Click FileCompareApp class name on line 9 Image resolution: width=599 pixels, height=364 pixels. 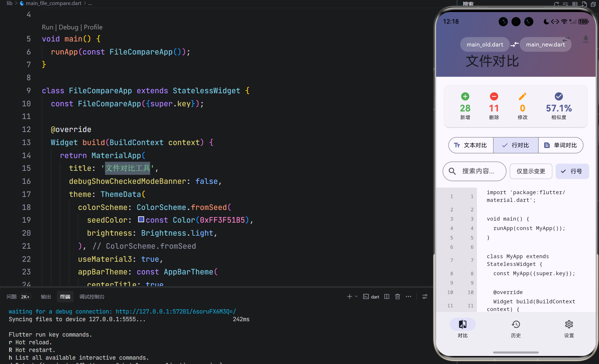(100, 91)
